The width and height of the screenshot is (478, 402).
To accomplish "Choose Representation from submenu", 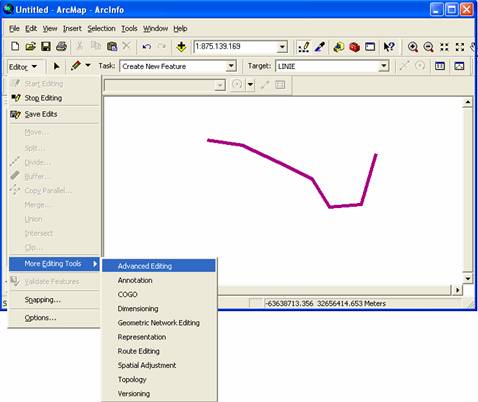I will pos(159,337).
